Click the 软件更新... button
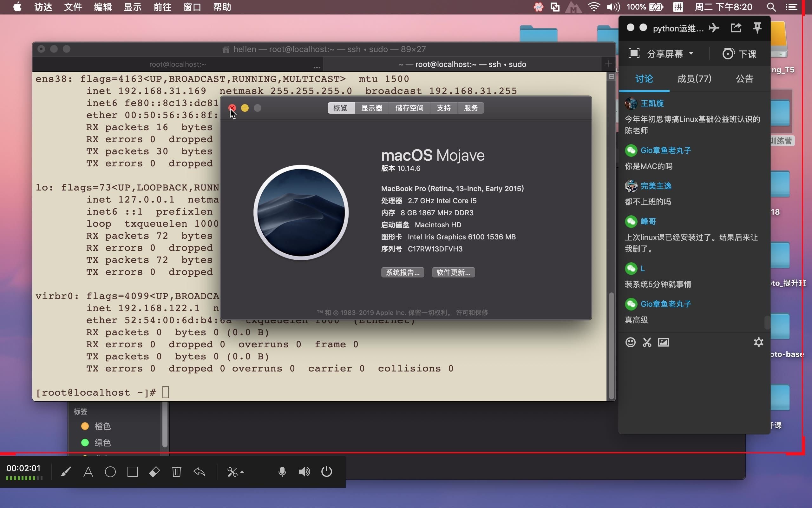 pyautogui.click(x=453, y=272)
